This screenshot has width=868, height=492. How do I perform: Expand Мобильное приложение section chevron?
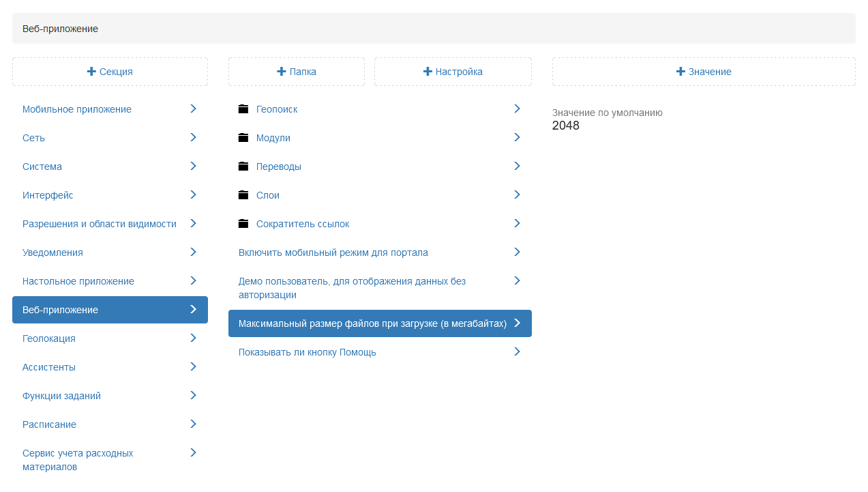(x=193, y=108)
